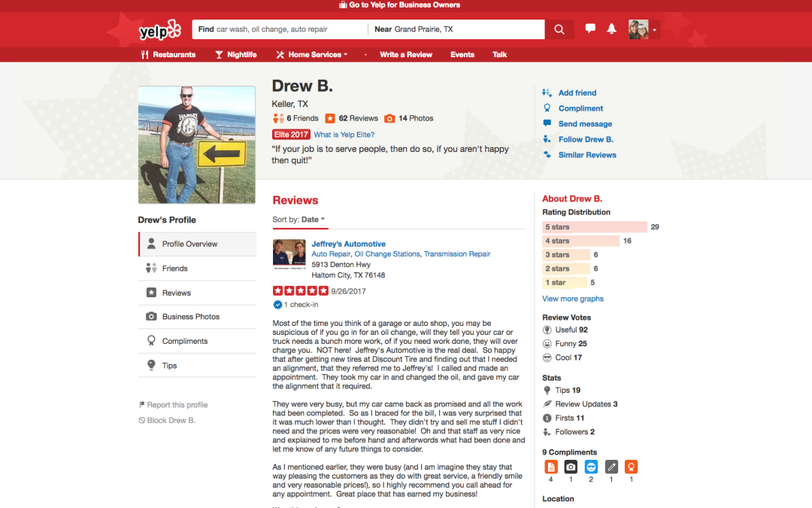
Task: Click Report this profile
Action: pyautogui.click(x=174, y=405)
